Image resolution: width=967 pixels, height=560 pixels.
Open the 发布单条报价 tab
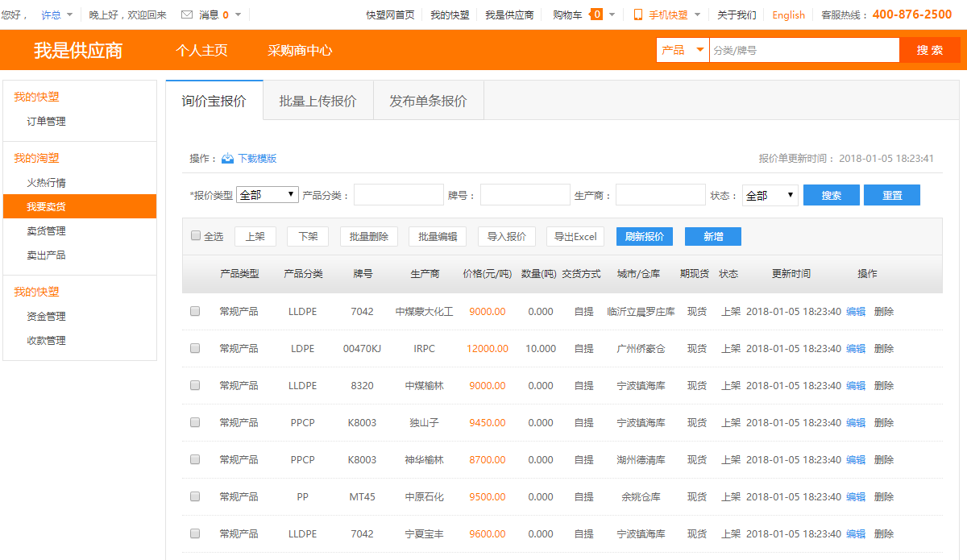click(x=428, y=102)
